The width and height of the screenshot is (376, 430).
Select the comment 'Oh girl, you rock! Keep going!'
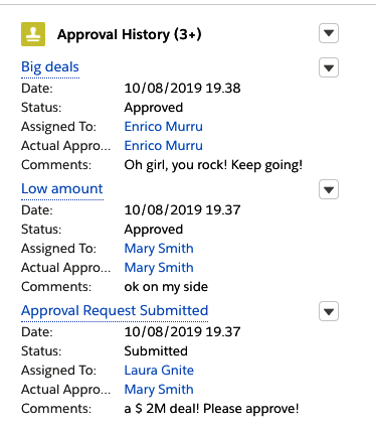tap(213, 165)
